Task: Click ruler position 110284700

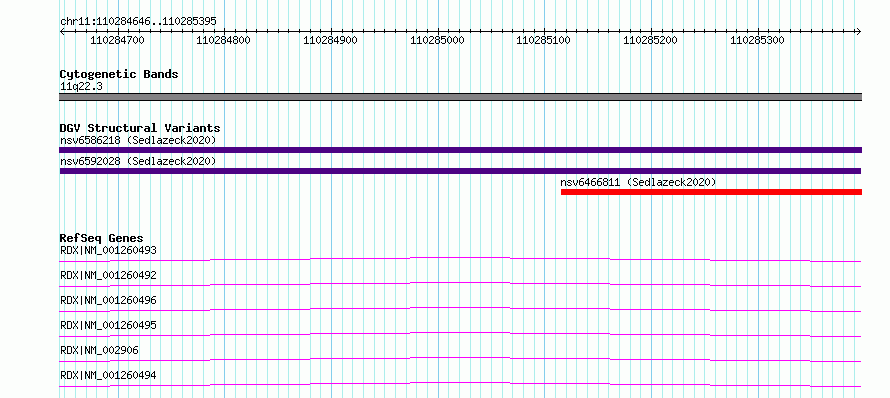Action: [117, 40]
